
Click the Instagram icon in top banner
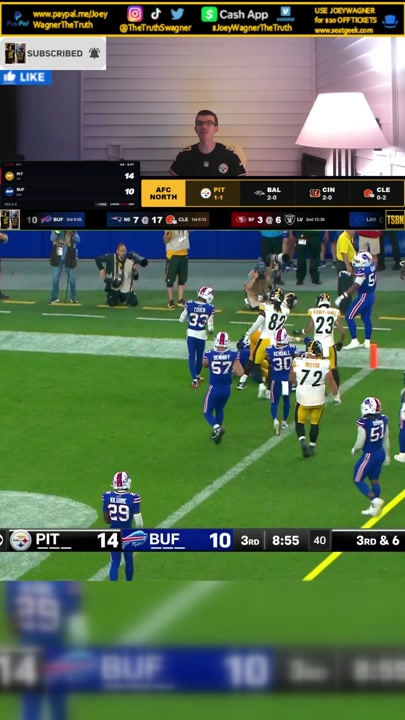pos(135,14)
